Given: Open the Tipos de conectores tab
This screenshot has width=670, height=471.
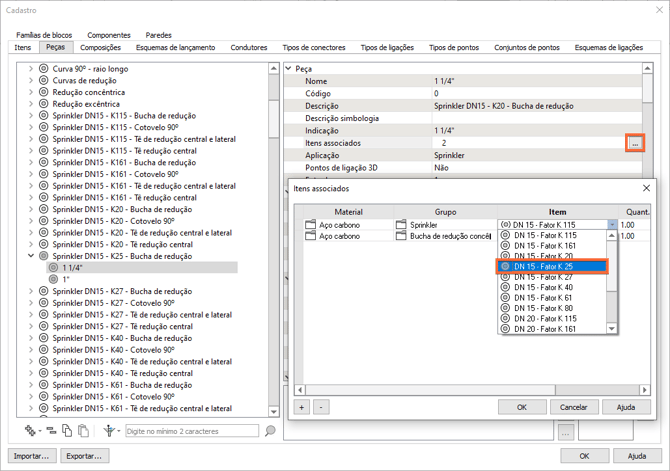Looking at the screenshot, I should tap(313, 47).
